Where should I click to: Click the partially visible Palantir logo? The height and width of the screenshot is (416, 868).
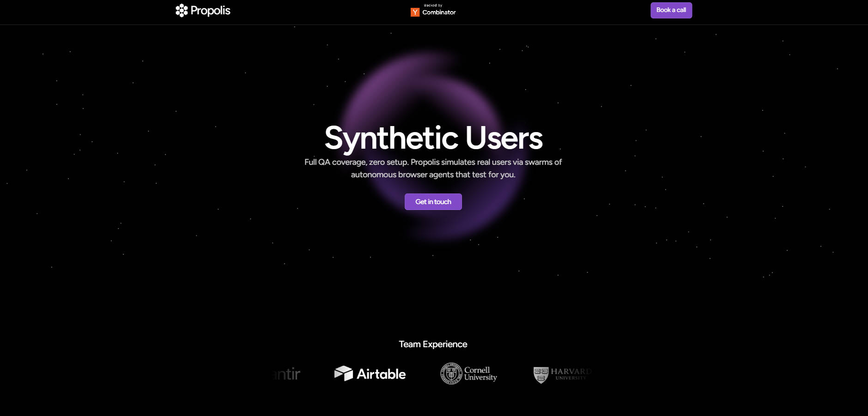tap(286, 374)
